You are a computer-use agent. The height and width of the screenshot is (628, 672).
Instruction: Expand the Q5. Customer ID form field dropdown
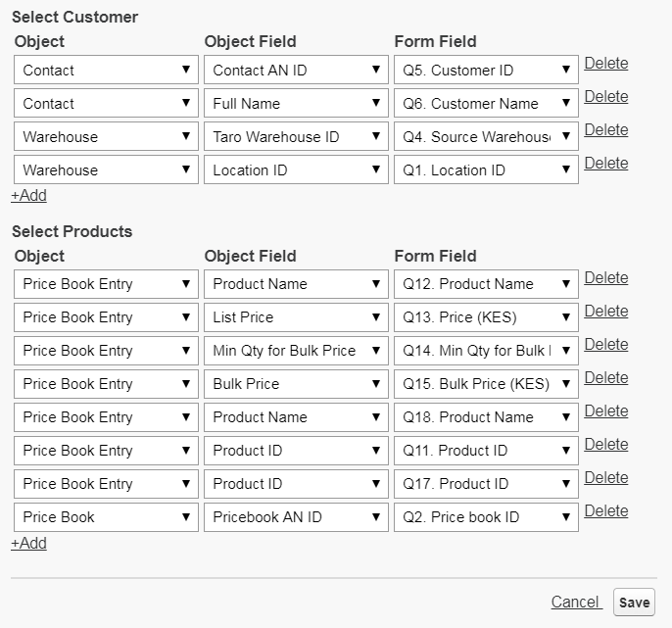(x=486, y=71)
